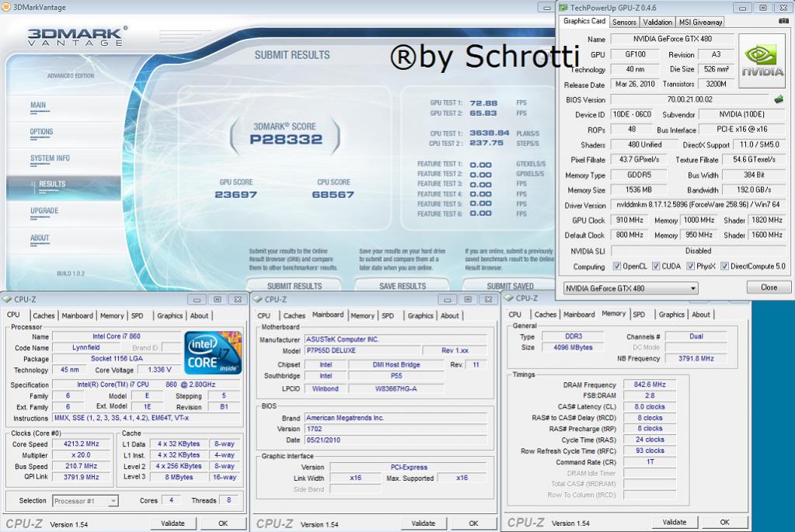Open Caches tab in left CPU-Z window
Image resolution: width=795 pixels, height=532 pixels.
[44, 315]
